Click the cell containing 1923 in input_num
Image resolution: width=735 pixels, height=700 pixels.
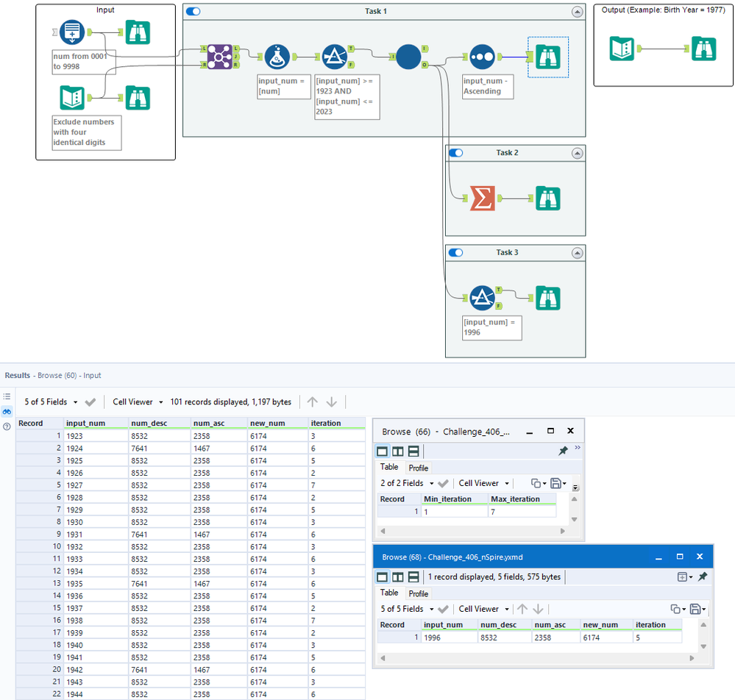[76, 436]
